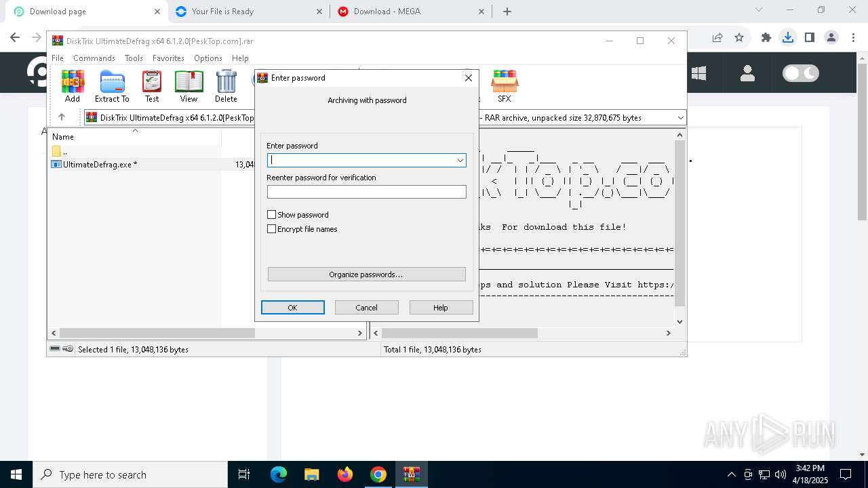868x488 pixels.
Task: Go up one folder level arrow
Action: tap(62, 117)
